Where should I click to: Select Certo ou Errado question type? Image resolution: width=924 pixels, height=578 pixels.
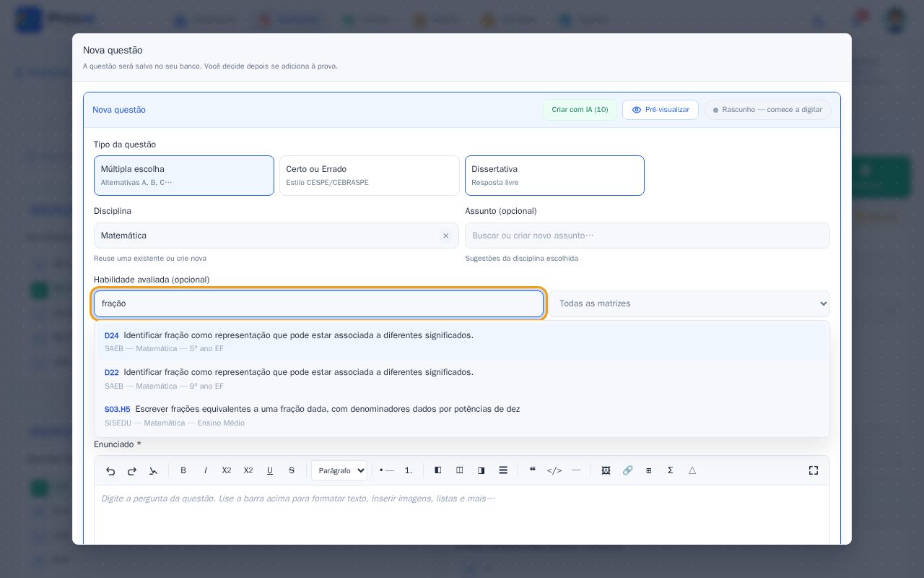coord(370,176)
